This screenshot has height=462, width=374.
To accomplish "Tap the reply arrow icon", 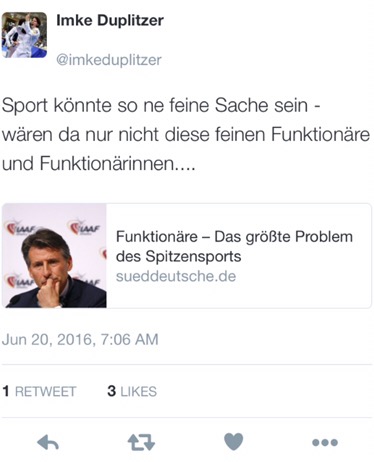I will click(48, 442).
